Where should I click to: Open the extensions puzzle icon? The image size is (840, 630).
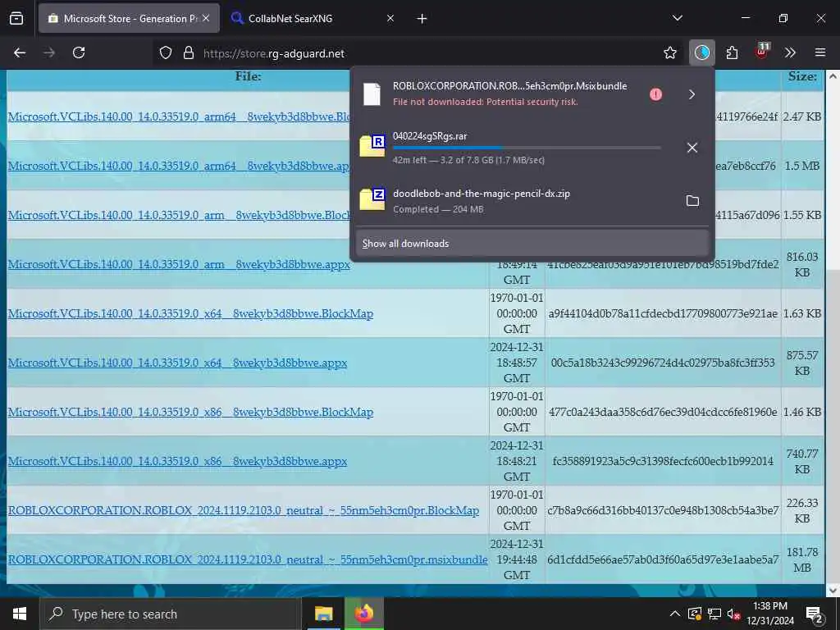tap(732, 52)
